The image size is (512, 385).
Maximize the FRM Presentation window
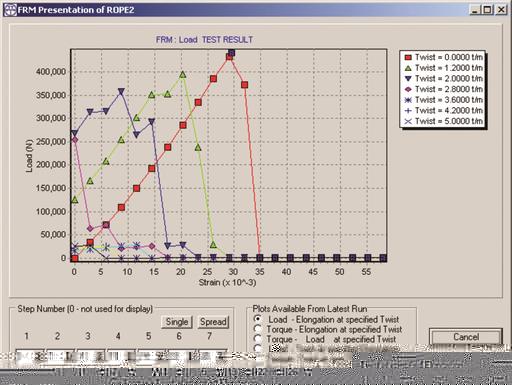coord(487,10)
